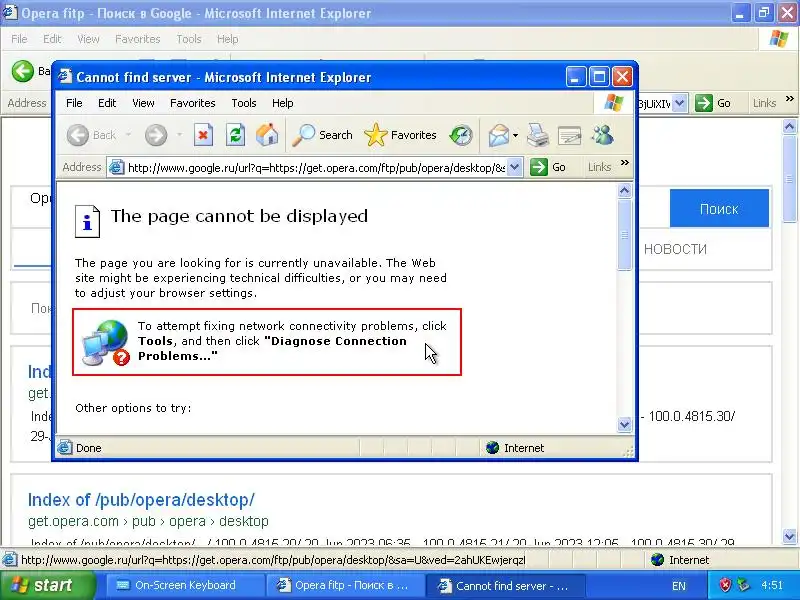Image resolution: width=800 pixels, height=600 pixels.
Task: Click Other options to try text
Action: coord(133,408)
